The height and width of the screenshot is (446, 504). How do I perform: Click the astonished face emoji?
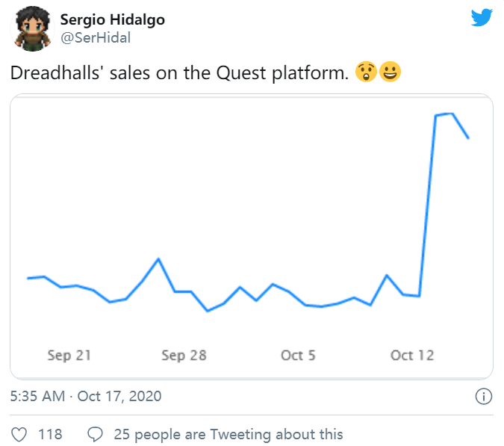(366, 73)
